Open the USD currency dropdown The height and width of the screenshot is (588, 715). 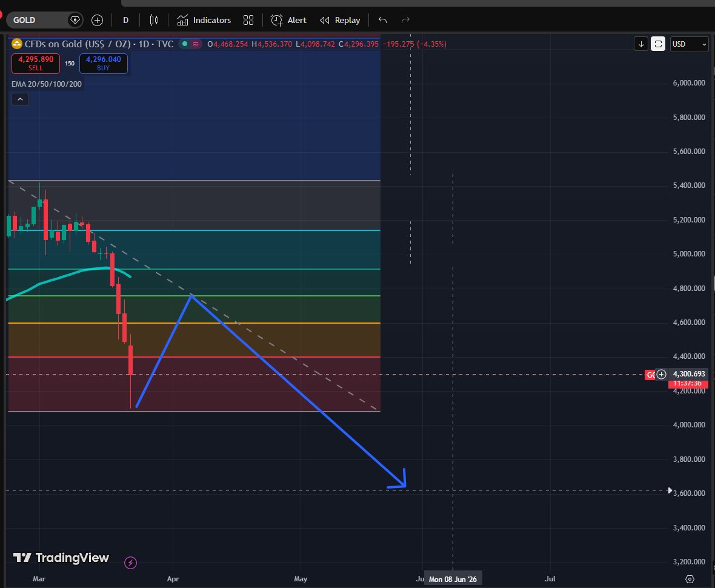pos(689,44)
